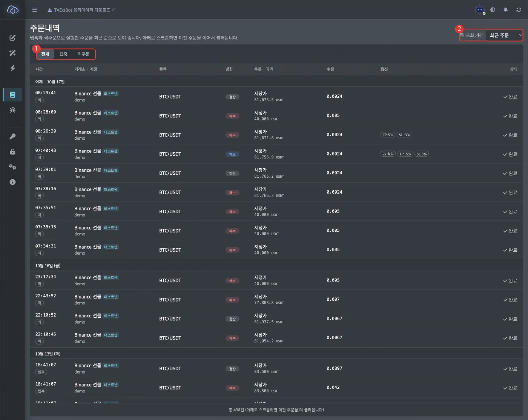Click 완료 status in the 22:10:52 row
The image size is (528, 420).
point(510,319)
